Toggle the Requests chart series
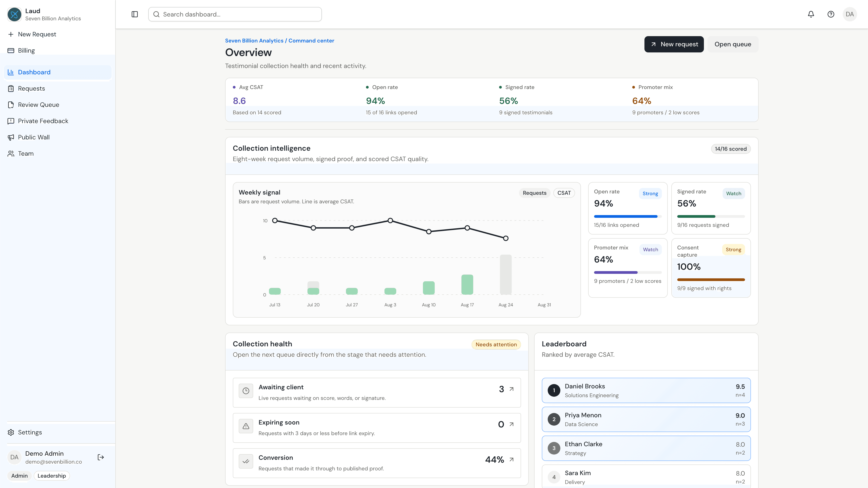This screenshot has width=868, height=488. point(534,193)
